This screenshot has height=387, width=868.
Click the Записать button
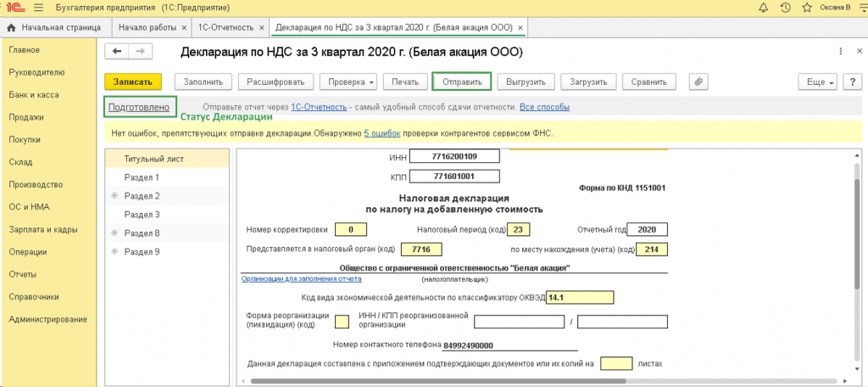133,81
